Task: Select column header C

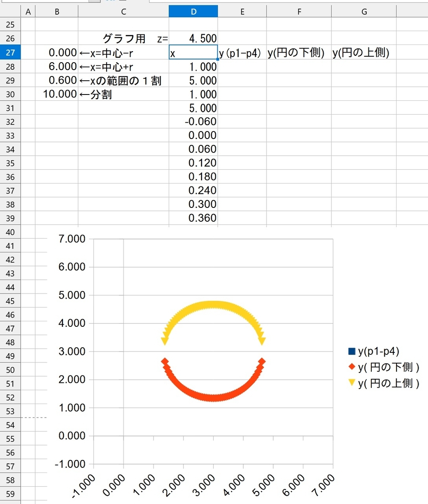Action: tap(123, 12)
